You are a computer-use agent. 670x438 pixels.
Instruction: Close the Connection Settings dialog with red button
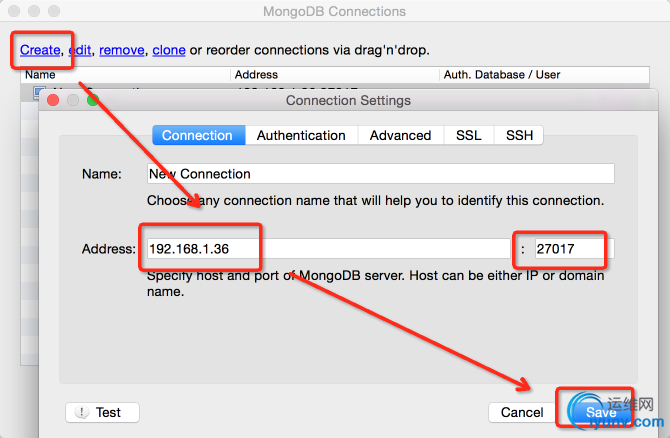(x=53, y=100)
